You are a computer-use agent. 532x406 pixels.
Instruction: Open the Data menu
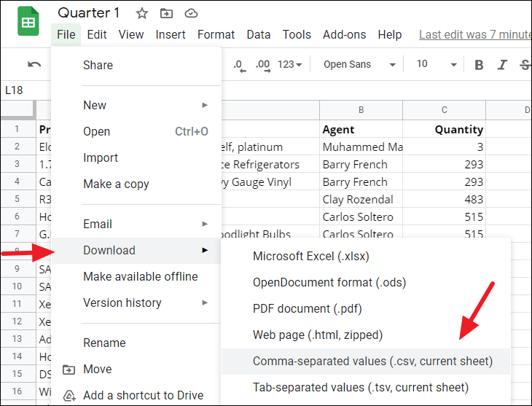click(x=259, y=35)
